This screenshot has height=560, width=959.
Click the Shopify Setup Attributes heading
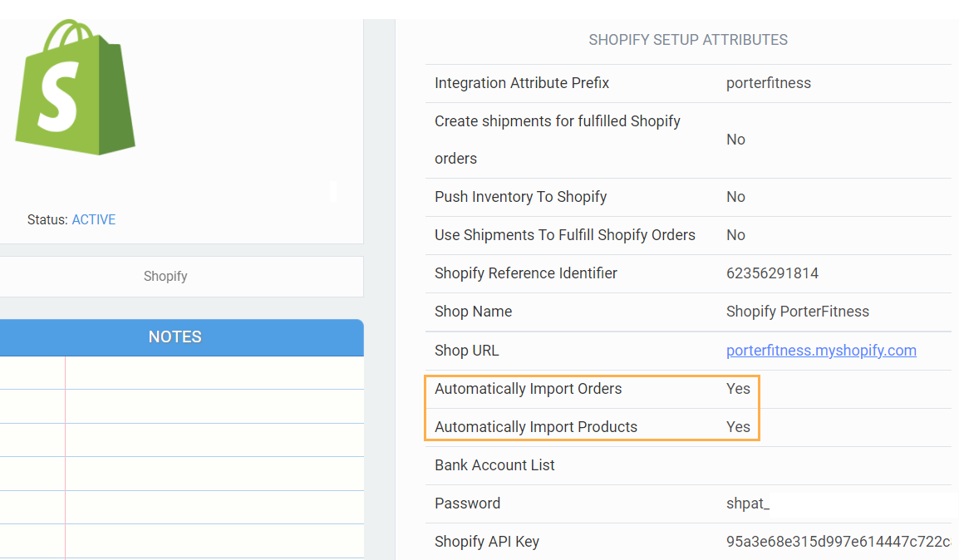(687, 40)
